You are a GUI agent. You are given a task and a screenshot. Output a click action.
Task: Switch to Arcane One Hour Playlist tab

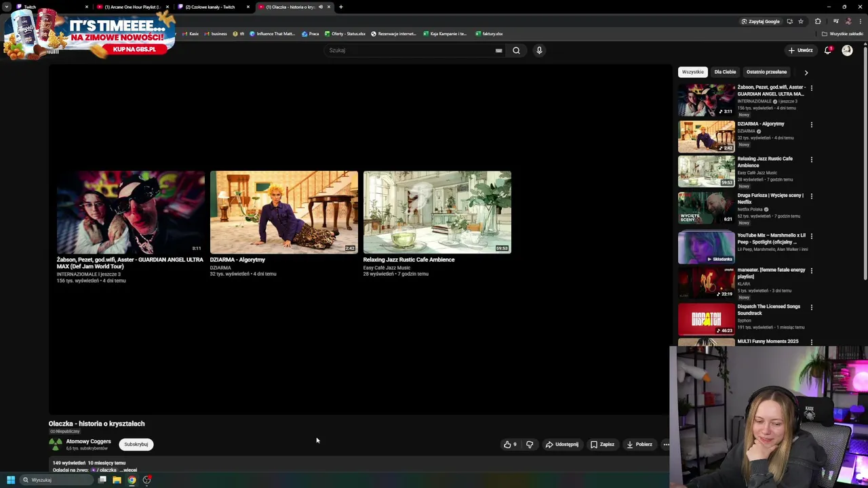click(x=132, y=7)
